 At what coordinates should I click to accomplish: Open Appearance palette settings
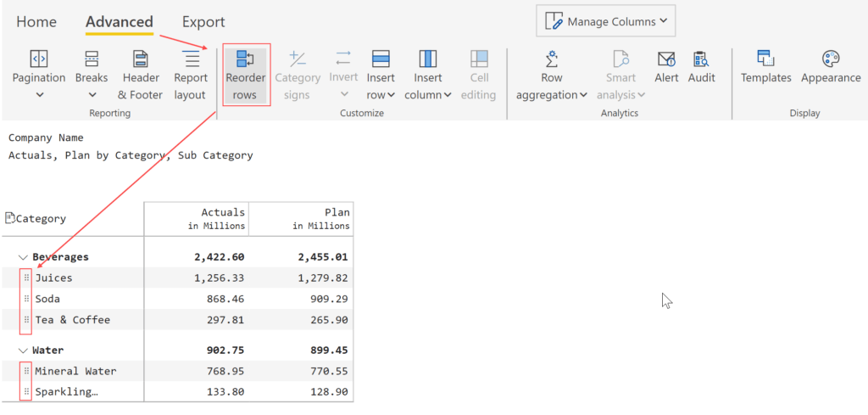[831, 68]
